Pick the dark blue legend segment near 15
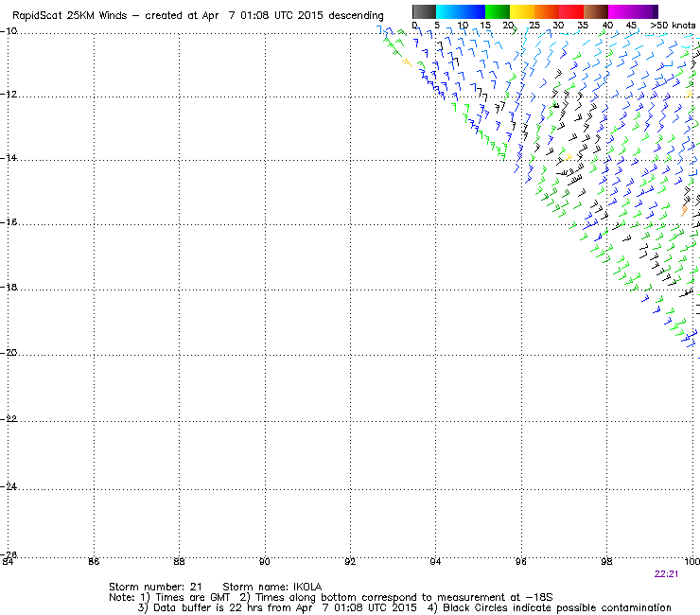This screenshot has height=615, width=700. tap(473, 11)
